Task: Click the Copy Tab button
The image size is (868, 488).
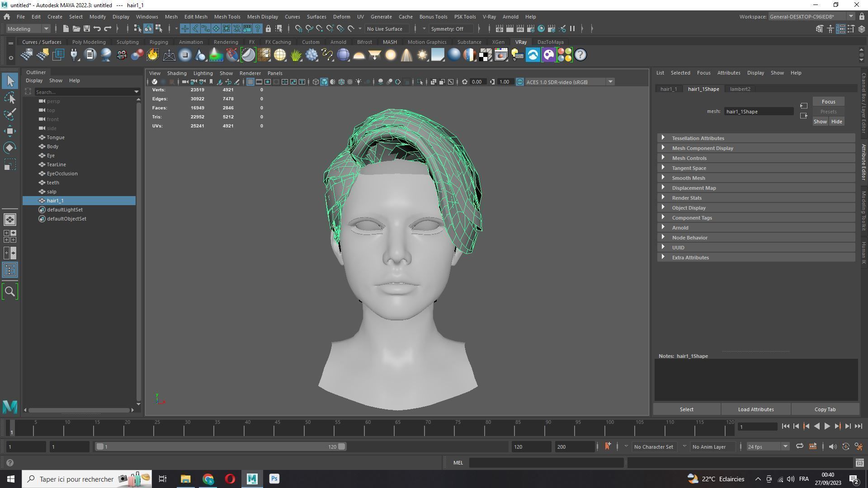Action: tap(825, 409)
